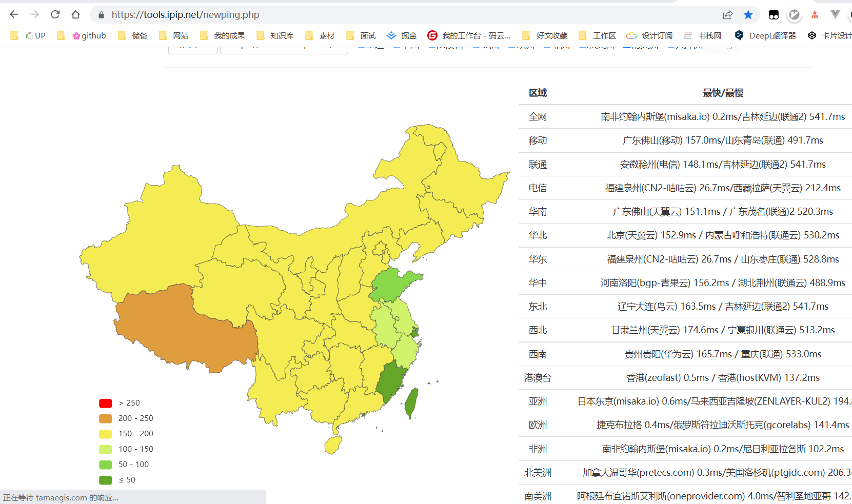This screenshot has height=504, width=852.
Task: Click the dark extension icon with two dots
Action: tap(774, 14)
